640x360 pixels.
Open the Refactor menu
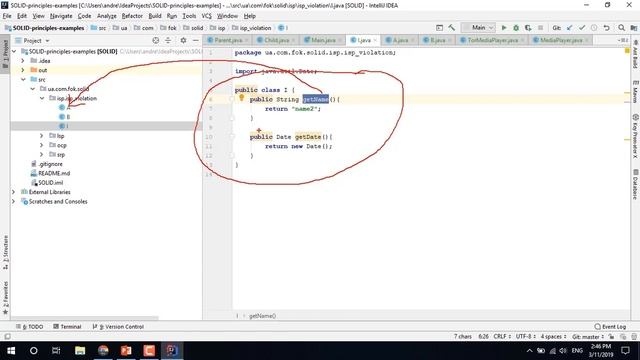(x=132, y=16)
